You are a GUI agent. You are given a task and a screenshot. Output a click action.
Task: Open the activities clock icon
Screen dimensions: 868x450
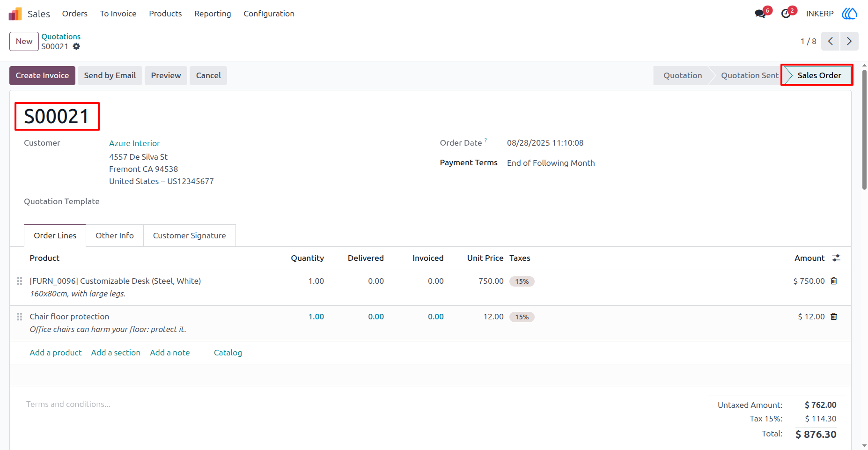point(786,14)
